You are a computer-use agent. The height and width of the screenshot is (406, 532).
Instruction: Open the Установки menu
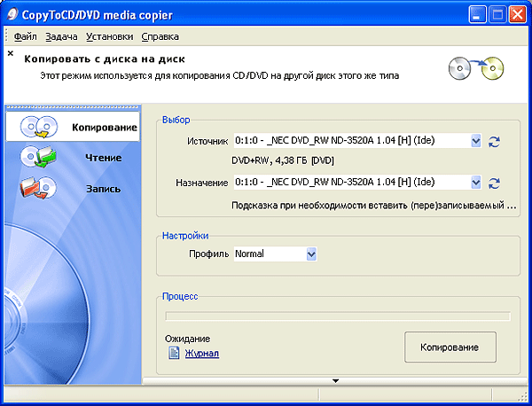click(109, 36)
